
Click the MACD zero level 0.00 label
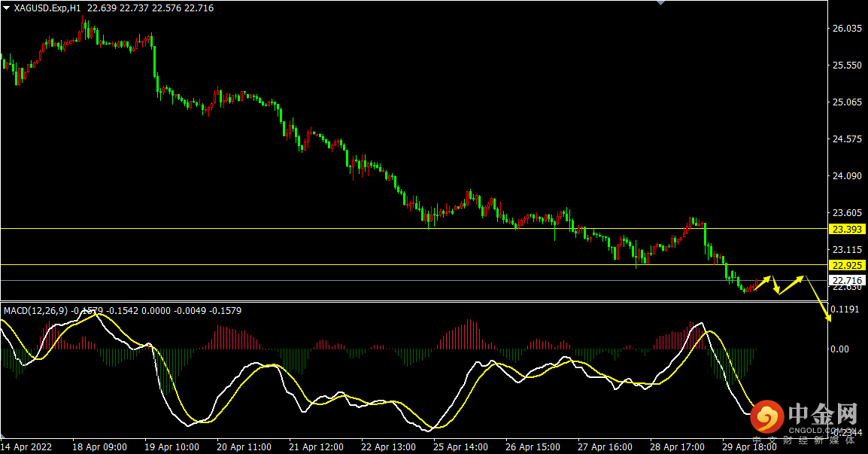point(839,349)
